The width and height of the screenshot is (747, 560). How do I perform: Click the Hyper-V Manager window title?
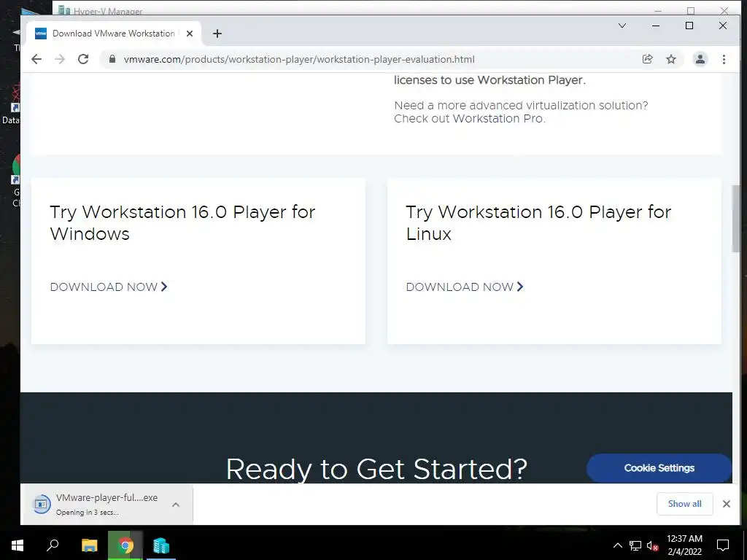tap(108, 11)
